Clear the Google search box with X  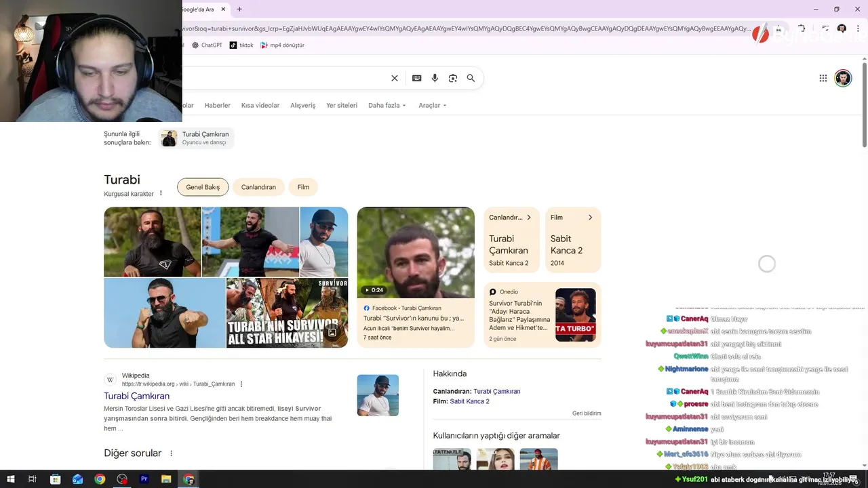click(395, 78)
